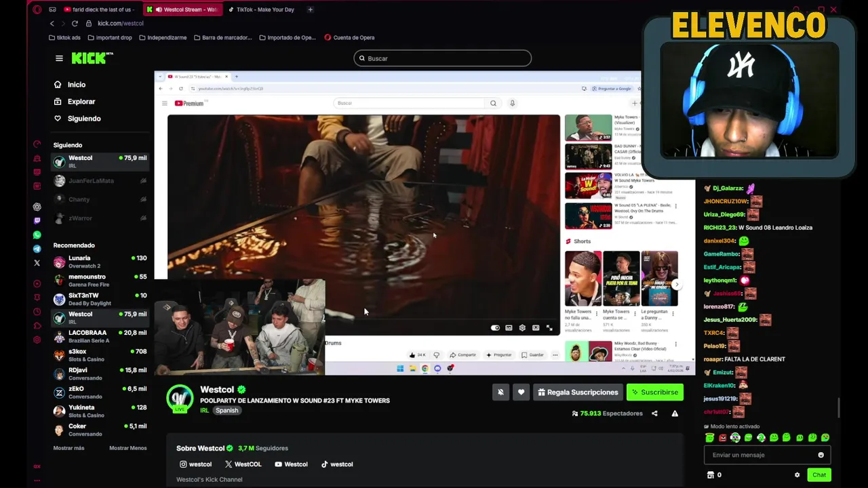This screenshot has width=868, height=488.
Task: Open WestCOL's X profile link
Action: click(243, 464)
